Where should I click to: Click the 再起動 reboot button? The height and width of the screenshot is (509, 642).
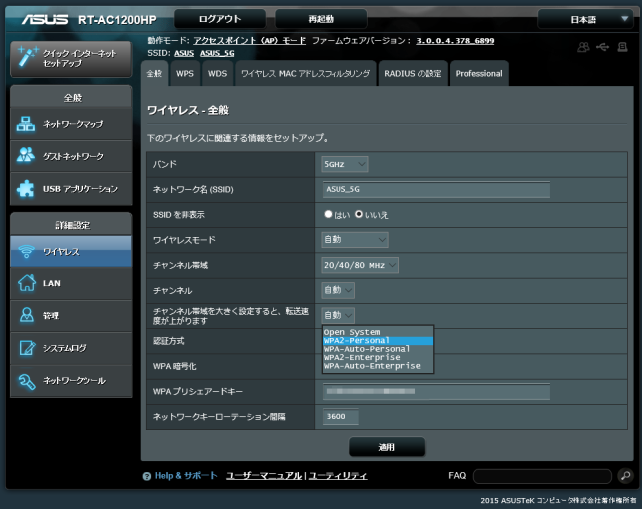point(321,19)
